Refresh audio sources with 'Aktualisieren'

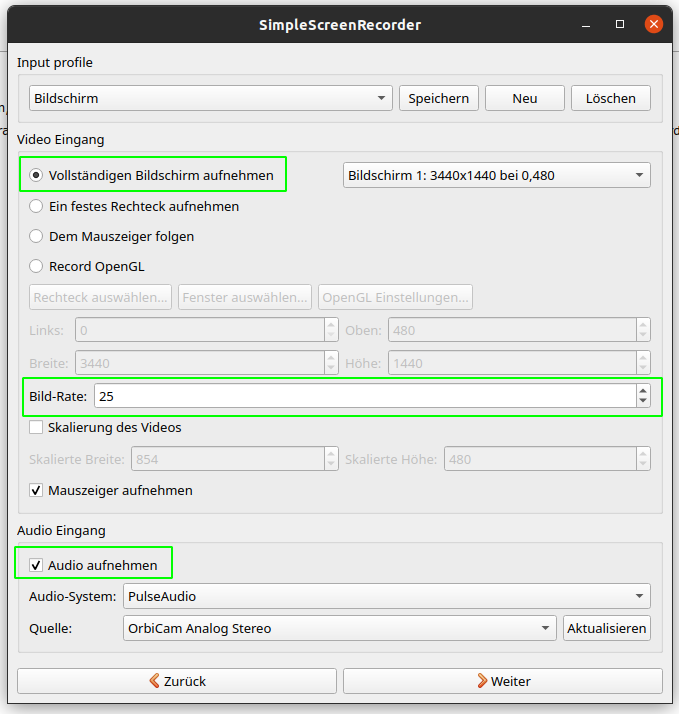click(x=607, y=628)
